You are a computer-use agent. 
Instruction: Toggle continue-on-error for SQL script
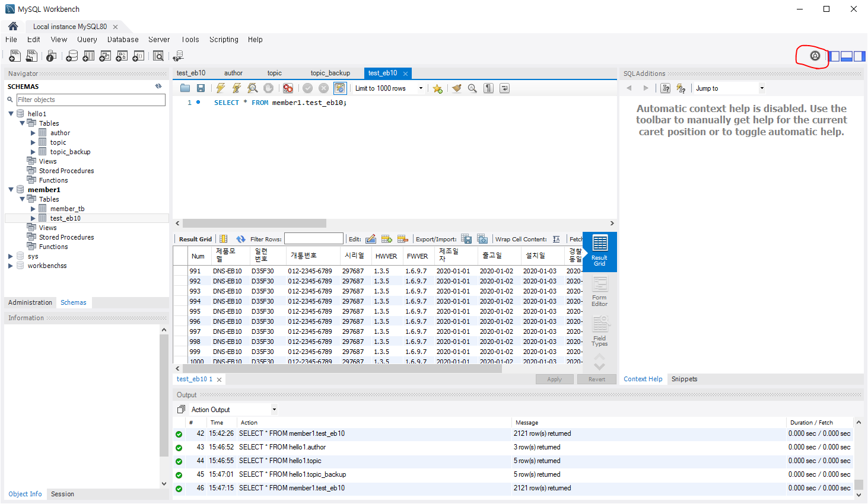(288, 88)
